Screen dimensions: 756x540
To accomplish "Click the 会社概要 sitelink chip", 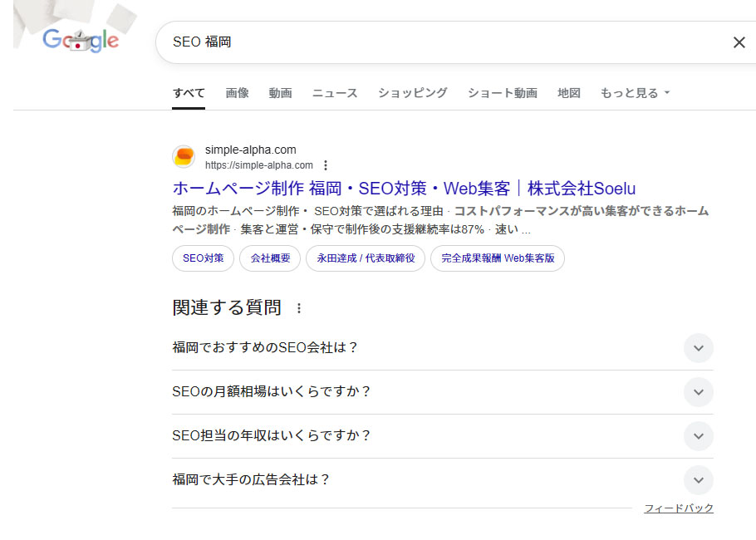I will (270, 258).
